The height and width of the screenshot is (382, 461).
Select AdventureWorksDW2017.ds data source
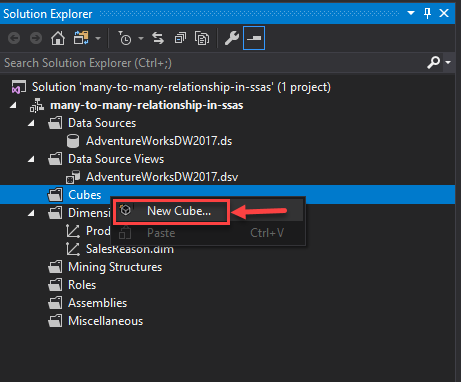point(159,141)
